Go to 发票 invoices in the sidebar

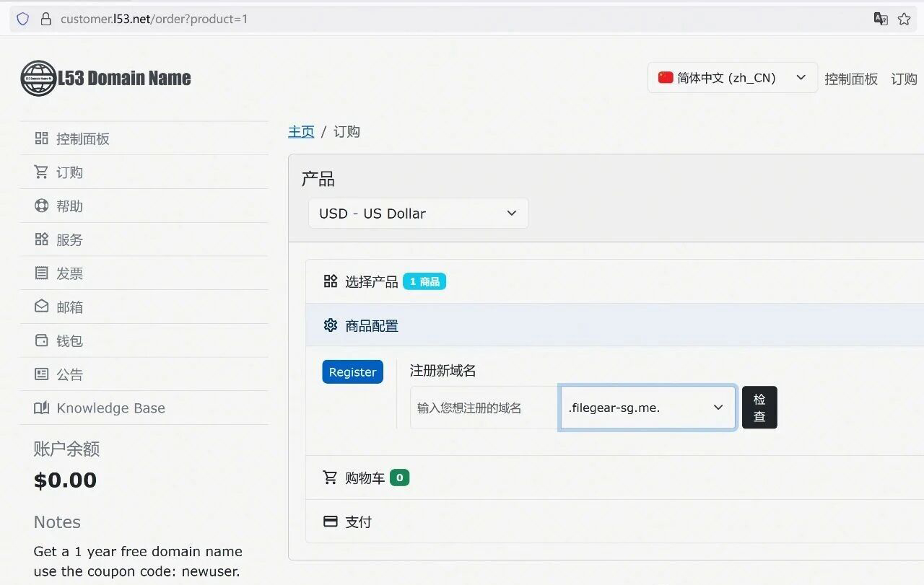[x=69, y=273]
